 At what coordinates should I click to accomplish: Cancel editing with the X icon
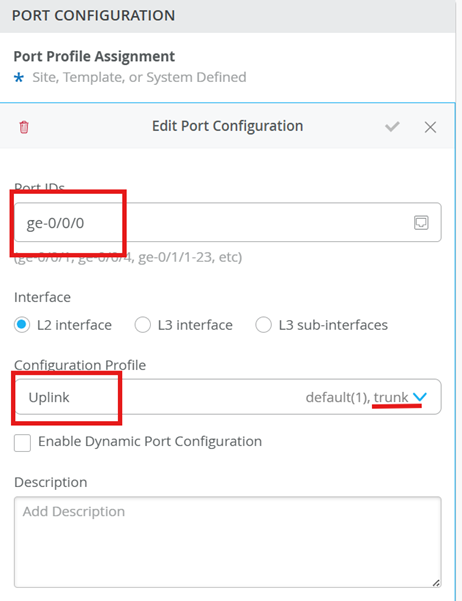(430, 127)
